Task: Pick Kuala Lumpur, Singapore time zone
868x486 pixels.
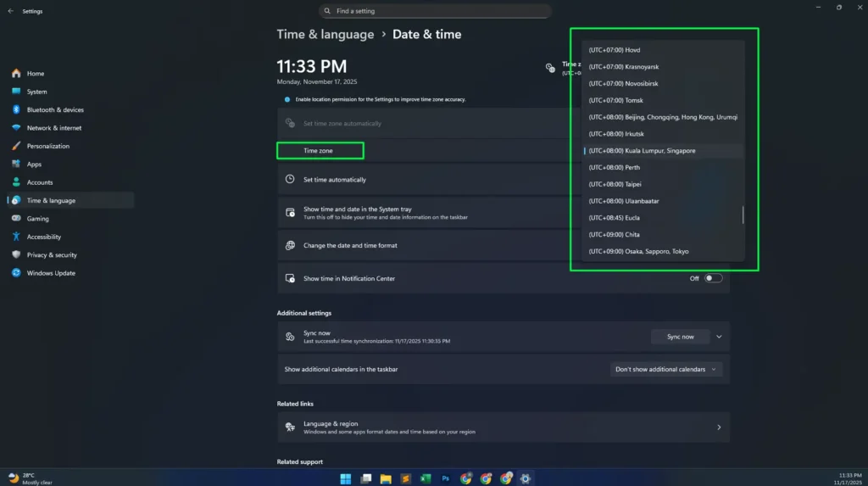Action: pyautogui.click(x=662, y=151)
